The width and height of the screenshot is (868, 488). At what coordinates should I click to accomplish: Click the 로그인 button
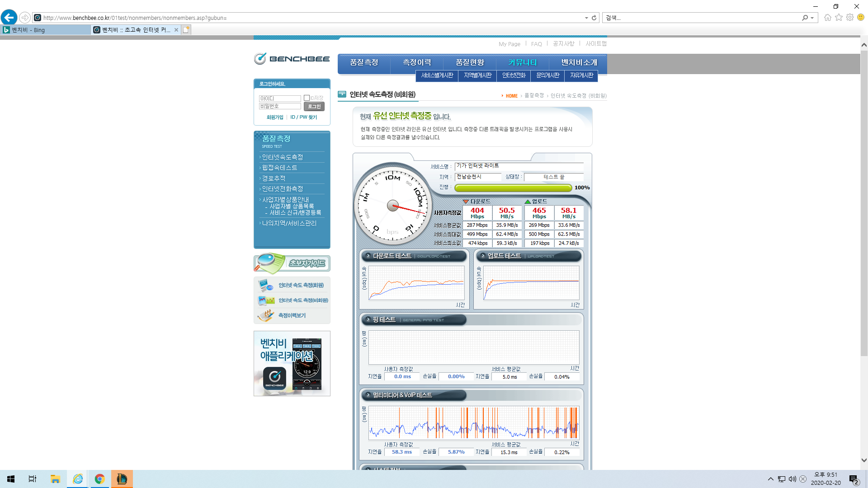[x=314, y=106]
